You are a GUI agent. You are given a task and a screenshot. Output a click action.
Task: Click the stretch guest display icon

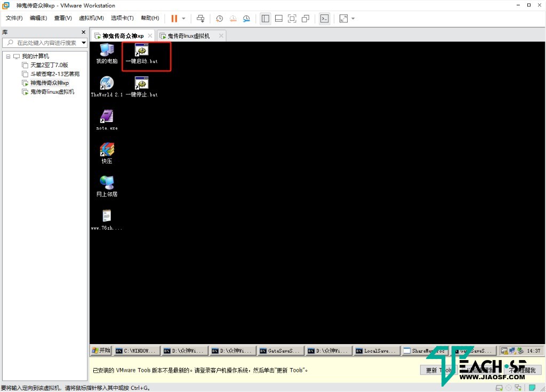(x=344, y=19)
